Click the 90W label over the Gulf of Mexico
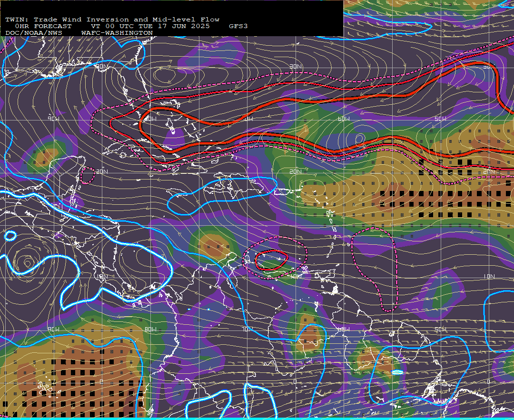This screenshot has width=514, height=420. [x=54, y=119]
